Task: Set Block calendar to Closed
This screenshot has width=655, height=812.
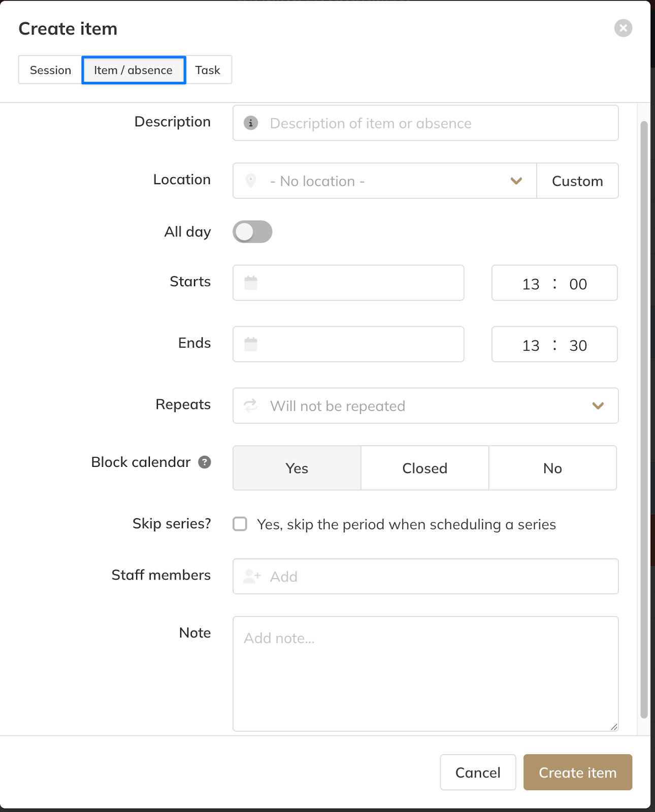Action: point(424,468)
